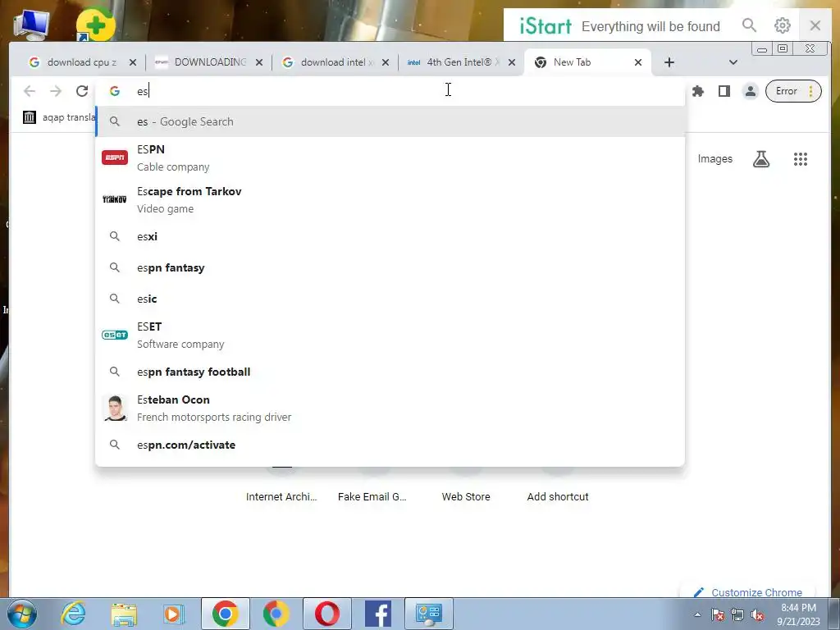Open a new tab with plus button
This screenshot has height=630, width=840.
(669, 62)
